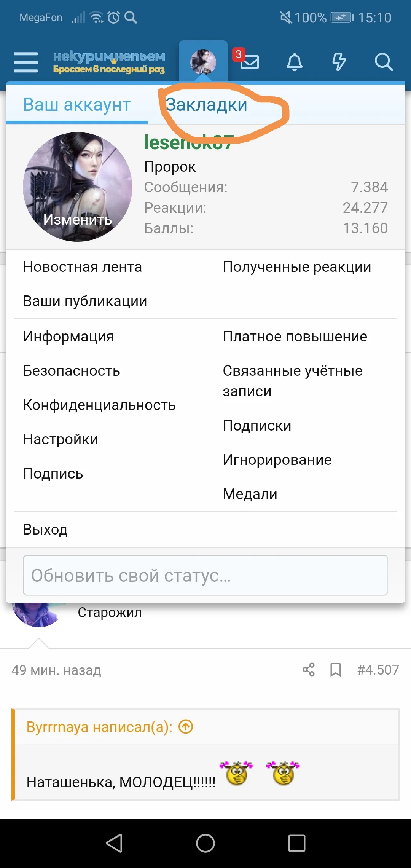411x868 pixels.
Task: Open the inbox envelope with 3 messages
Action: tap(249, 61)
